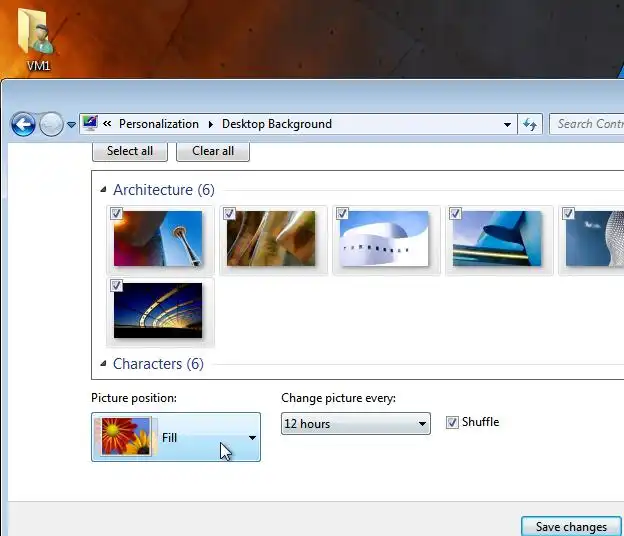Viewport: 624px width, 536px height.
Task: Uncheck the fifth architecture wallpaper checkbox
Action: [568, 213]
